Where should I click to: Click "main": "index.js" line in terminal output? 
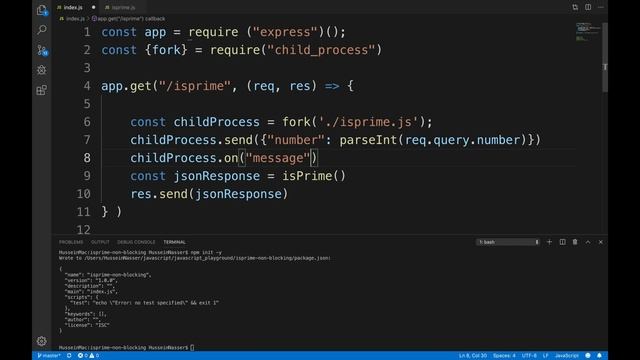[91, 291]
